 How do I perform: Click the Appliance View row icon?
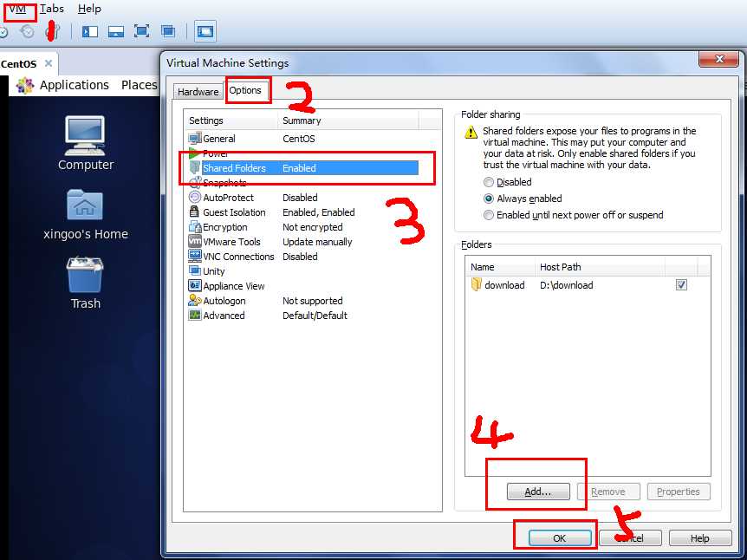pos(195,286)
